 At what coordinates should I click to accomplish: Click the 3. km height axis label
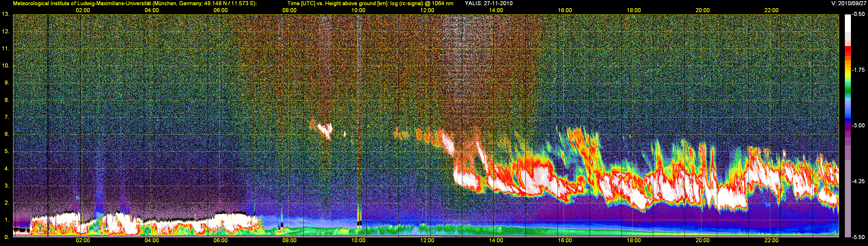click(x=7, y=186)
